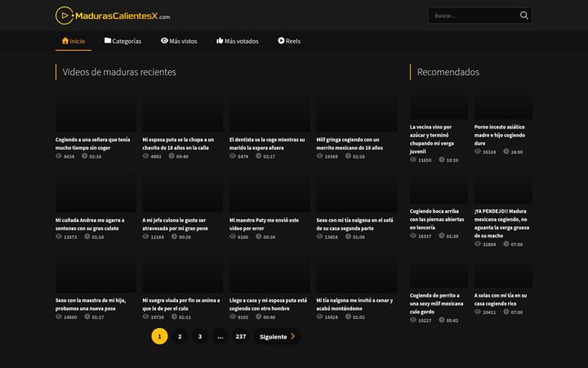This screenshot has height=368, width=588.
Task: Click the view count 10227
Action: pos(425,321)
